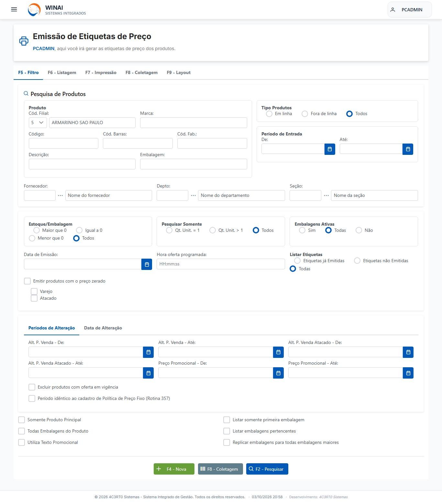
Task: Open calendar for Preço Promocional - De
Action: point(278,373)
